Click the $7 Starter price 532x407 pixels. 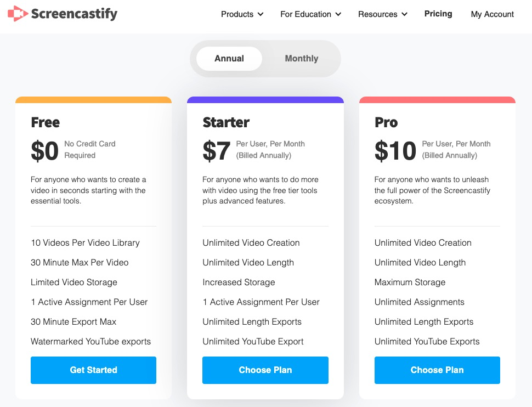pyautogui.click(x=216, y=151)
